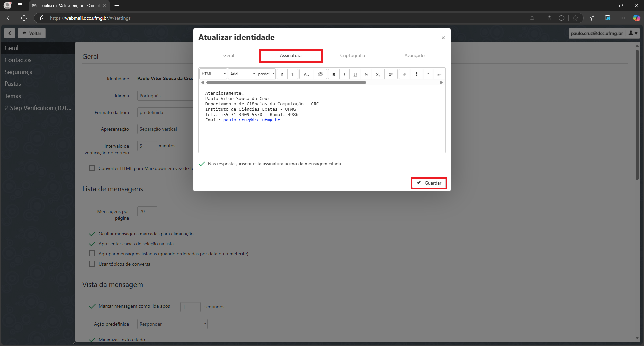Switch to the Criptografia tab
Screen dimensions: 644x346
point(352,56)
